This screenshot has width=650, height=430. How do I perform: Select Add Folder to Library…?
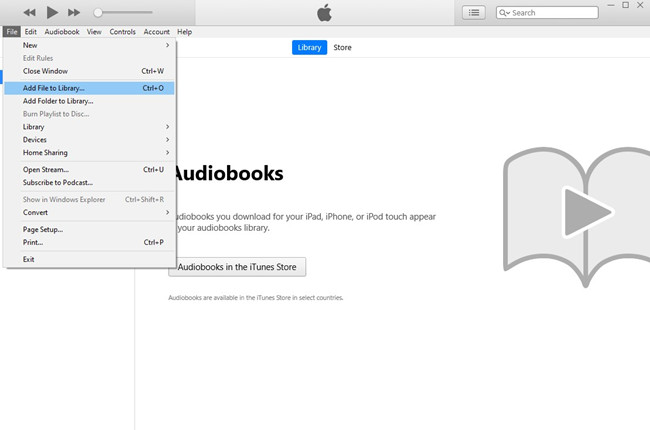coord(89,101)
